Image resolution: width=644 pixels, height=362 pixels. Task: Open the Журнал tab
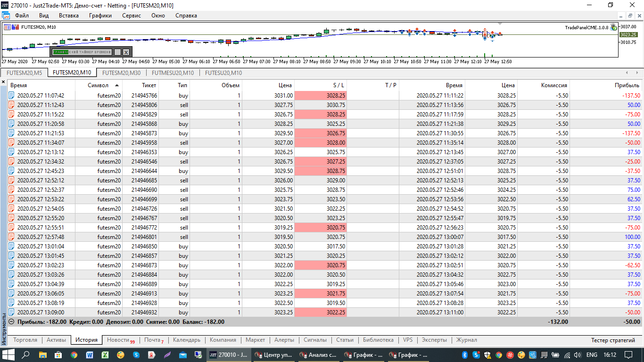click(466, 340)
